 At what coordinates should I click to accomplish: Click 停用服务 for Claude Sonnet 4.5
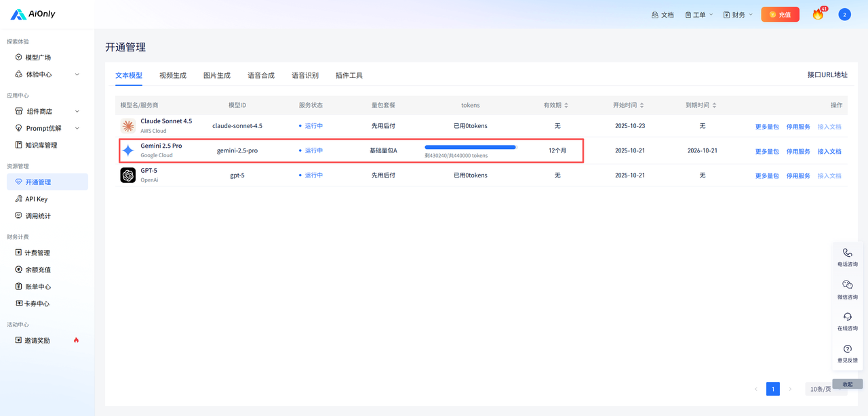coord(798,127)
